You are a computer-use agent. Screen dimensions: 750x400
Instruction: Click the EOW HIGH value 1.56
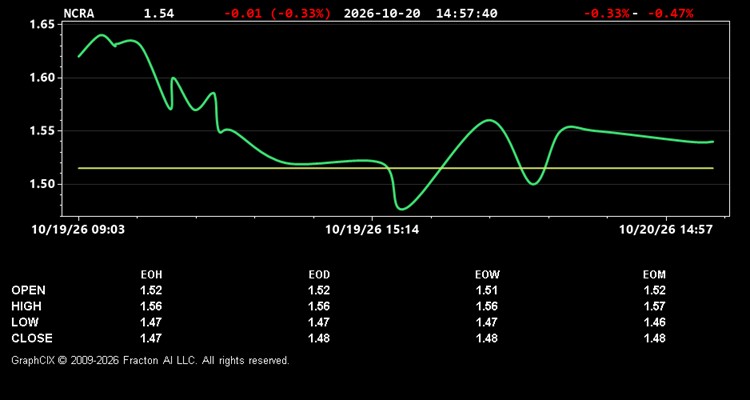pyautogui.click(x=487, y=306)
